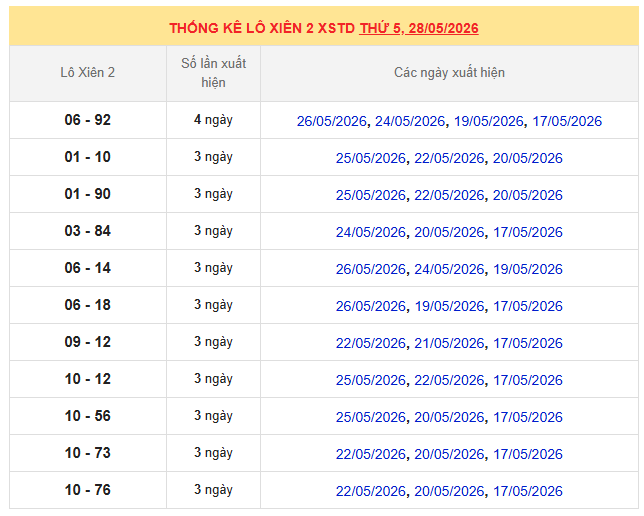Click 20/05/2026 link in 10 - 56 row
This screenshot has width=644, height=516.
(449, 417)
